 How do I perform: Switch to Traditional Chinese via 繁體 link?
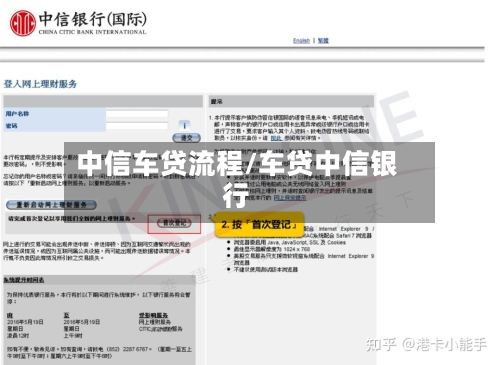pyautogui.click(x=323, y=41)
